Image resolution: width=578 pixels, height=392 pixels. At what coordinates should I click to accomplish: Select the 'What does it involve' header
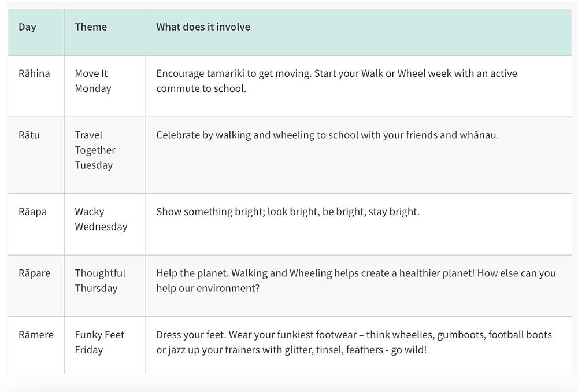point(203,27)
